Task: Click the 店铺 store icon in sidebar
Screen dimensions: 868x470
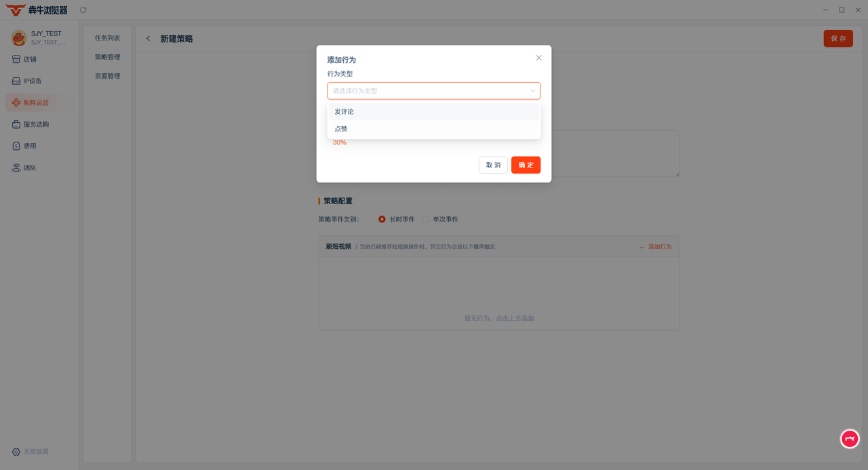Action: (x=16, y=59)
